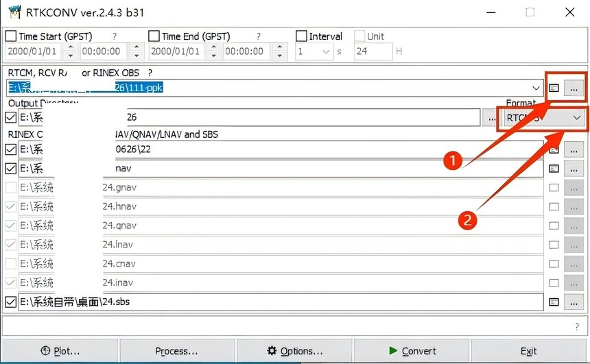Decrease the Time Start time with down arrow
This screenshot has width=590, height=364.
(137, 56)
